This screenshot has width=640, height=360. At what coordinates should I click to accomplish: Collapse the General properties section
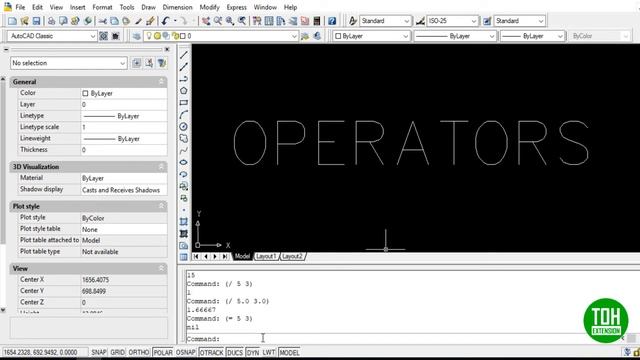coord(161,82)
